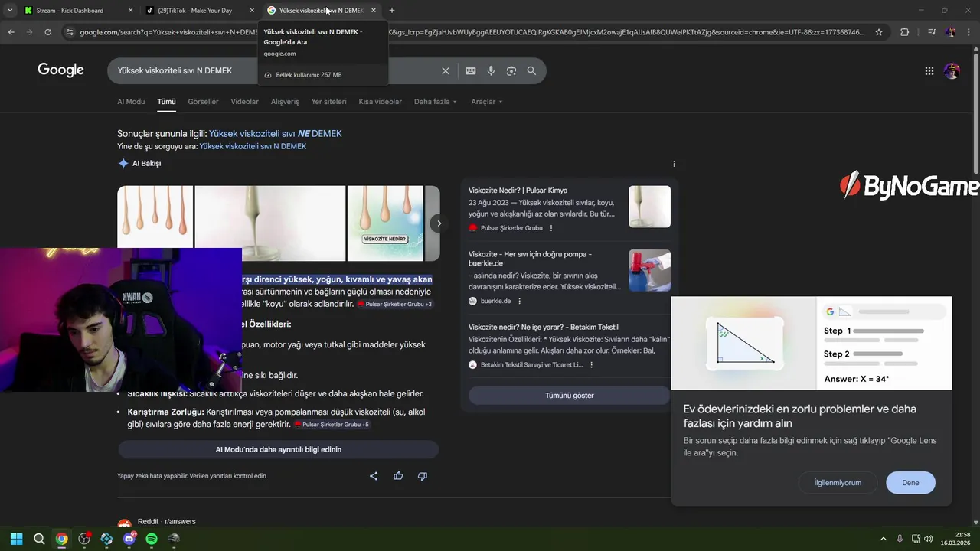The height and width of the screenshot is (551, 980).
Task: Click the magnifier search submit icon
Action: click(531, 70)
